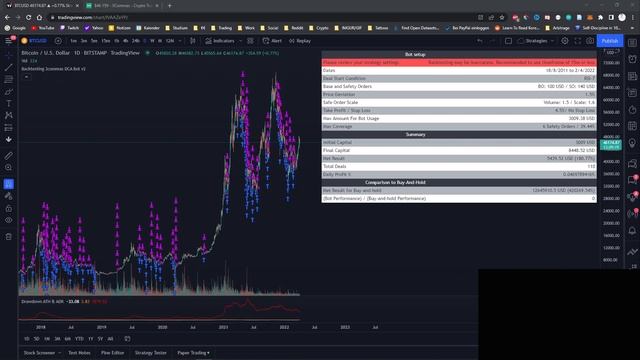Select the crosshair cursor tool

tap(9, 55)
